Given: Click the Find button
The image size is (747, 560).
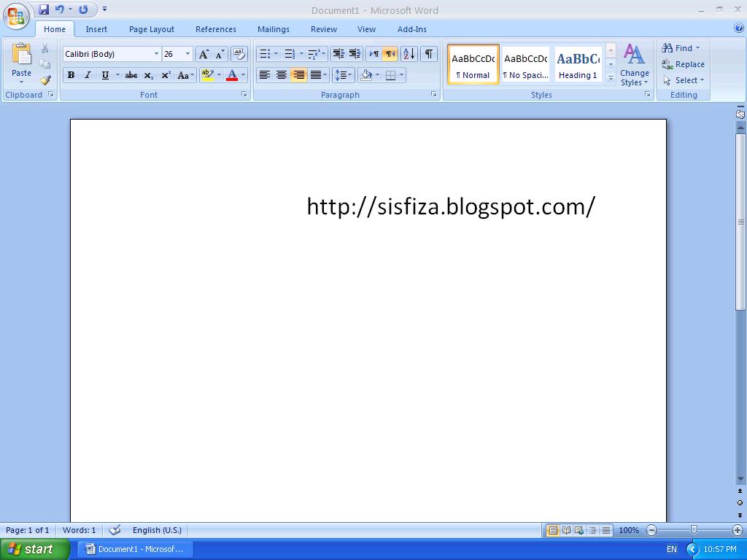Looking at the screenshot, I should click(681, 48).
